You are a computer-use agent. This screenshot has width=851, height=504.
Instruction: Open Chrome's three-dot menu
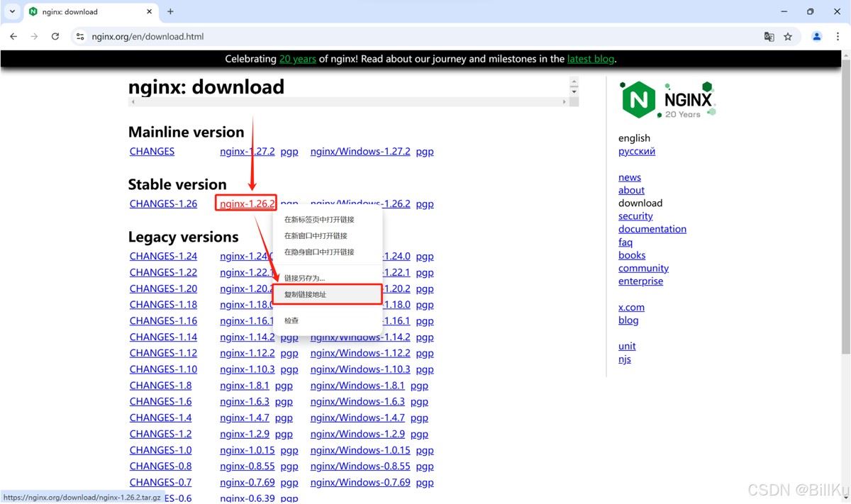point(838,37)
